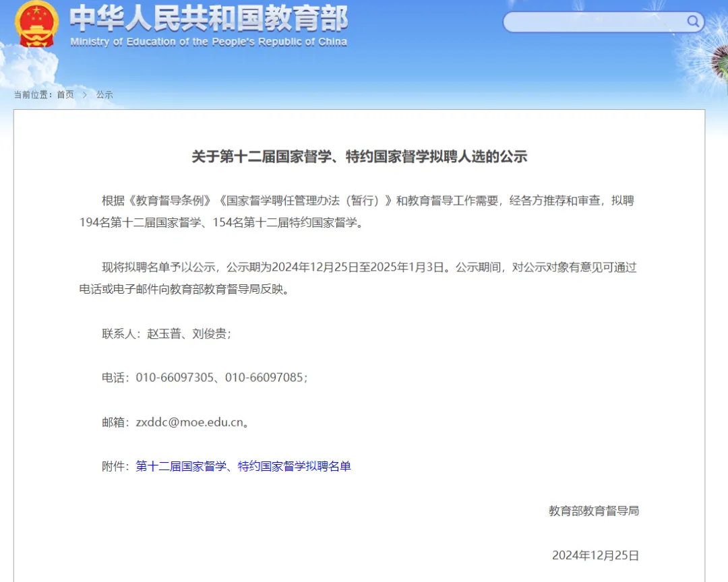This screenshot has height=582, width=728.
Task: Open the 公示 breadcrumb link
Action: (x=104, y=95)
